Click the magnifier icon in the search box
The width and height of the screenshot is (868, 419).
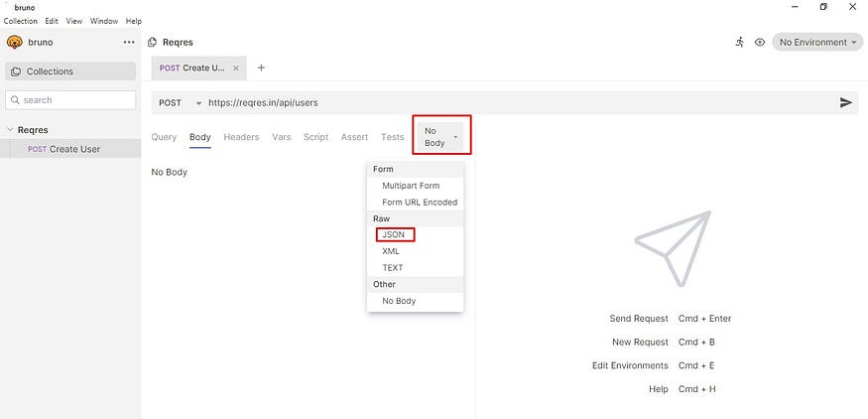[15, 100]
